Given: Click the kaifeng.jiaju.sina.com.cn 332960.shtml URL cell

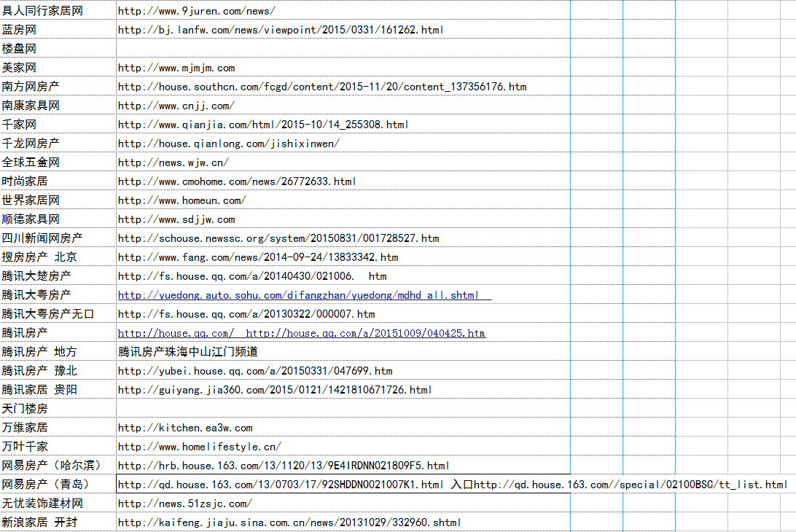Looking at the screenshot, I should [x=343, y=523].
